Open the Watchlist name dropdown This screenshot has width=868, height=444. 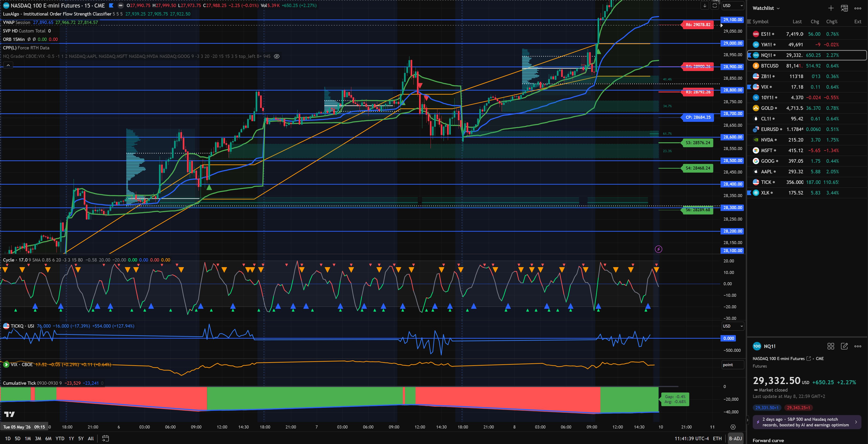pyautogui.click(x=766, y=8)
